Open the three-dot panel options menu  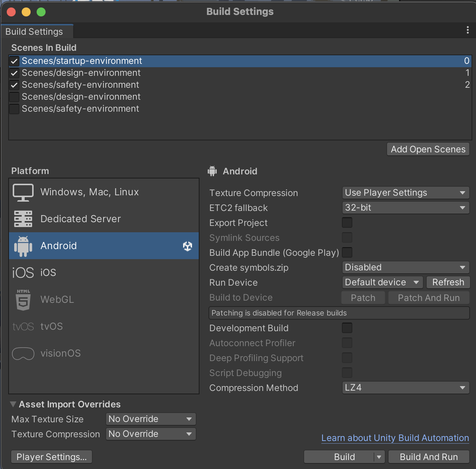click(x=467, y=30)
